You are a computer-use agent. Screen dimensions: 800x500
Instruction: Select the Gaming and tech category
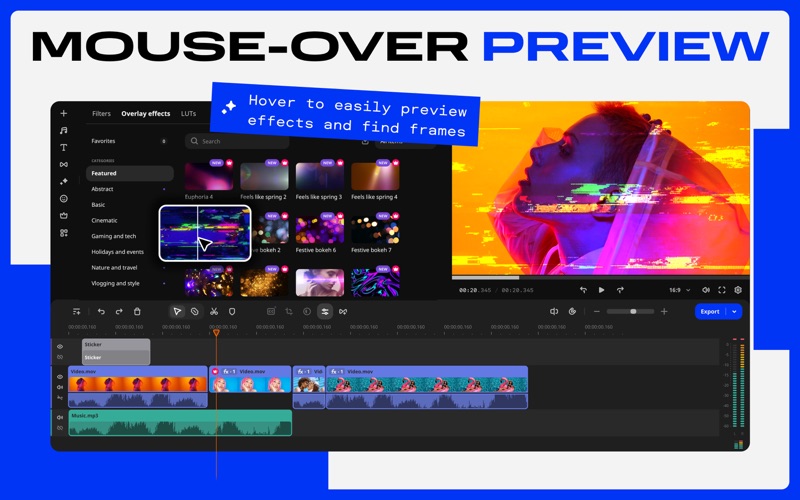pos(114,236)
